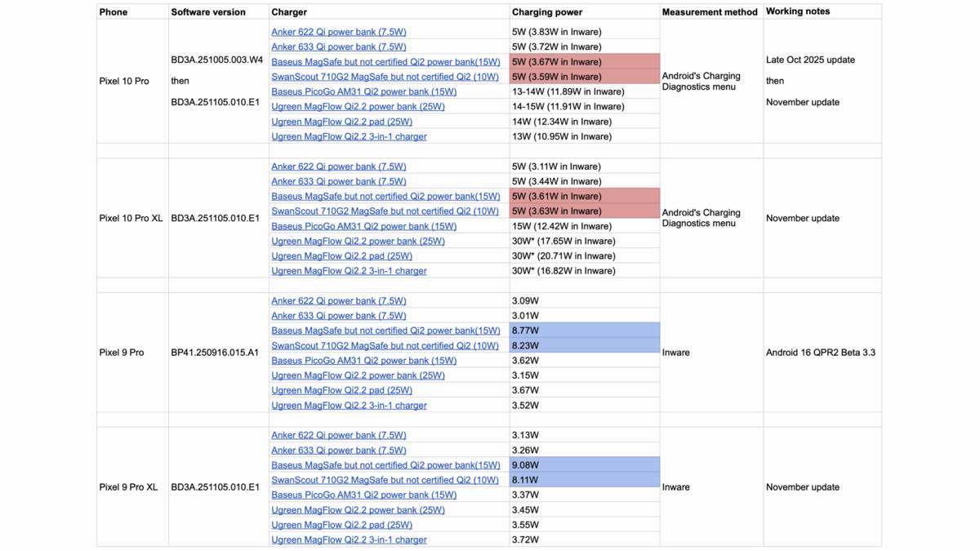The height and width of the screenshot is (551, 980).
Task: Click the blue-highlighted 8.77W cell
Action: [x=584, y=331]
